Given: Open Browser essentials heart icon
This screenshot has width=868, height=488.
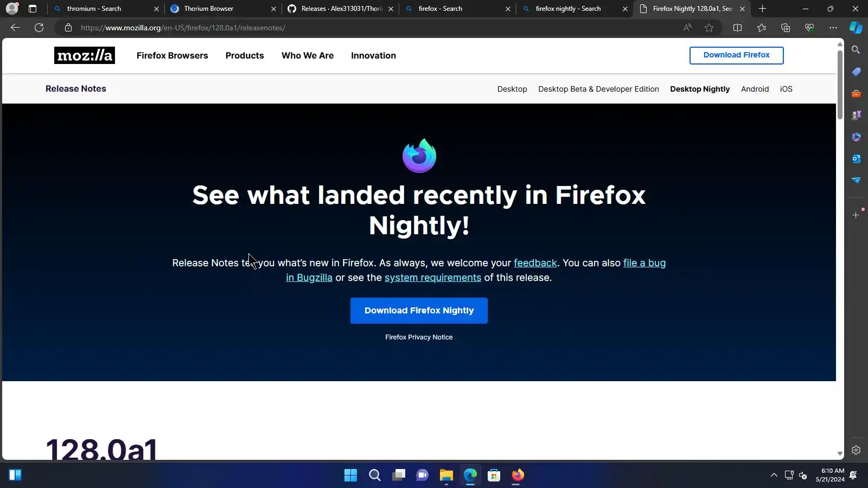Looking at the screenshot, I should click(809, 28).
